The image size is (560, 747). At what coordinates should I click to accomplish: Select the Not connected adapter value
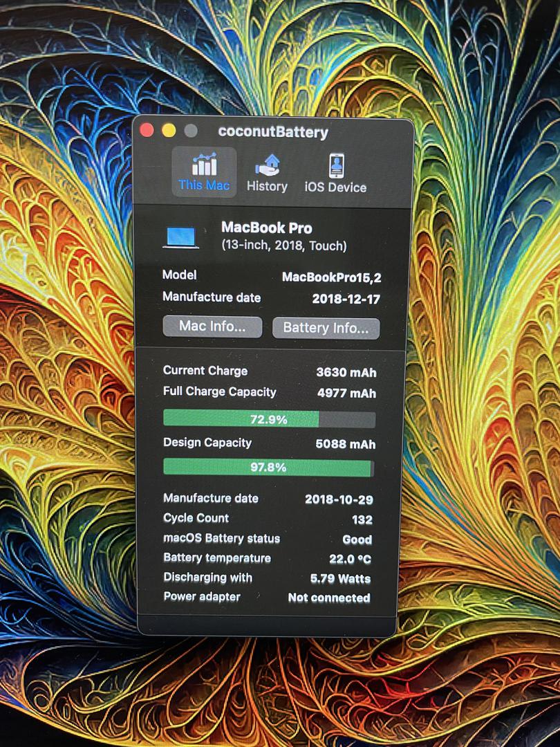[329, 598]
